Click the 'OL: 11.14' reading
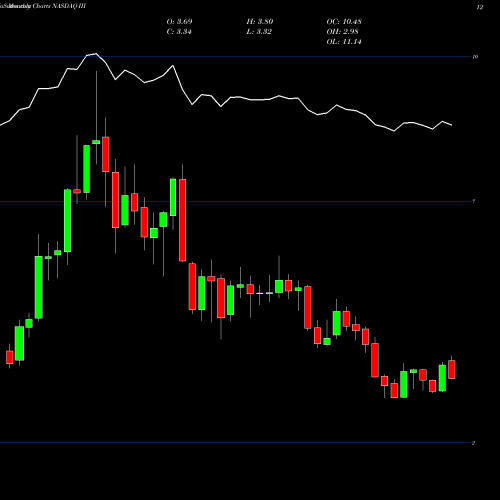The width and height of the screenshot is (500, 500). [344, 42]
